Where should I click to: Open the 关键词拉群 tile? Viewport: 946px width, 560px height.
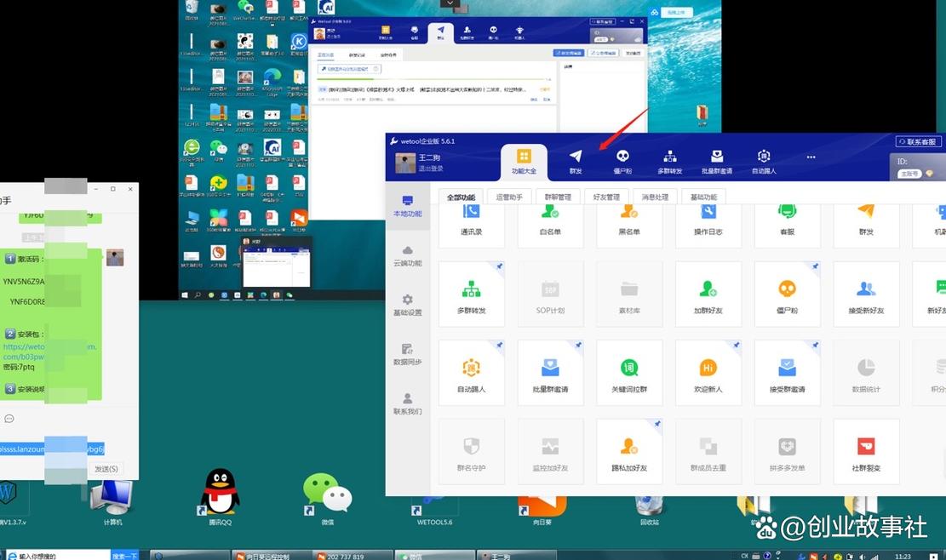pos(629,373)
